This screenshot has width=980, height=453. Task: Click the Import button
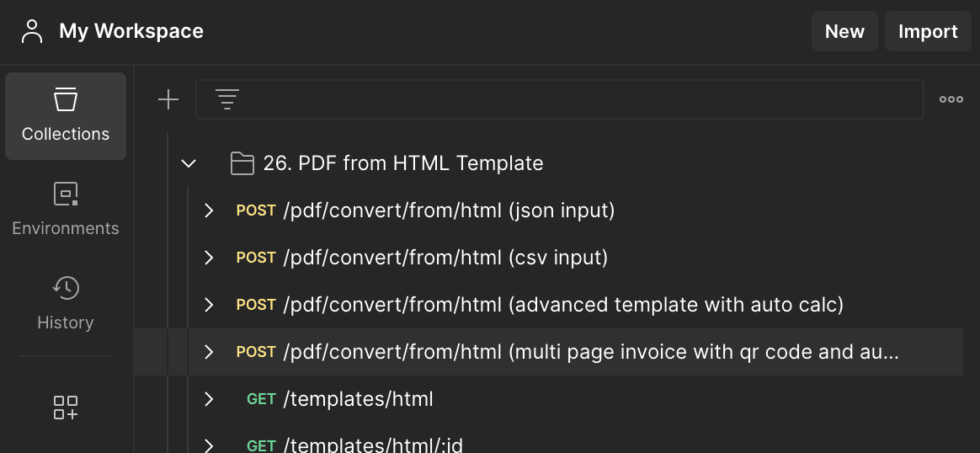pos(928,32)
